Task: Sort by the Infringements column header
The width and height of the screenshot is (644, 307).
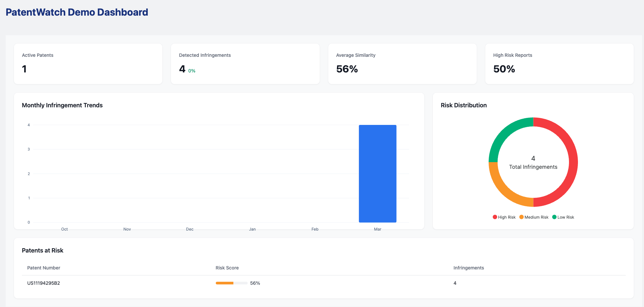Action: (x=468, y=268)
